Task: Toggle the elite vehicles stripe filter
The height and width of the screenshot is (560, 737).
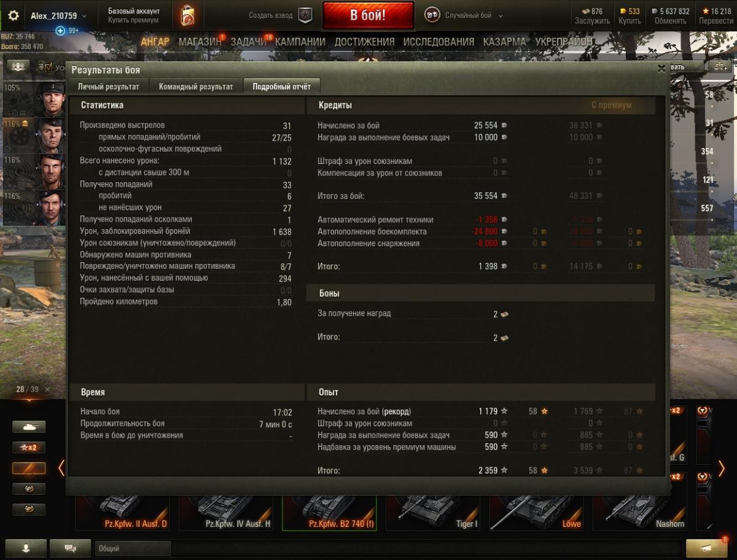Action: 29,469
